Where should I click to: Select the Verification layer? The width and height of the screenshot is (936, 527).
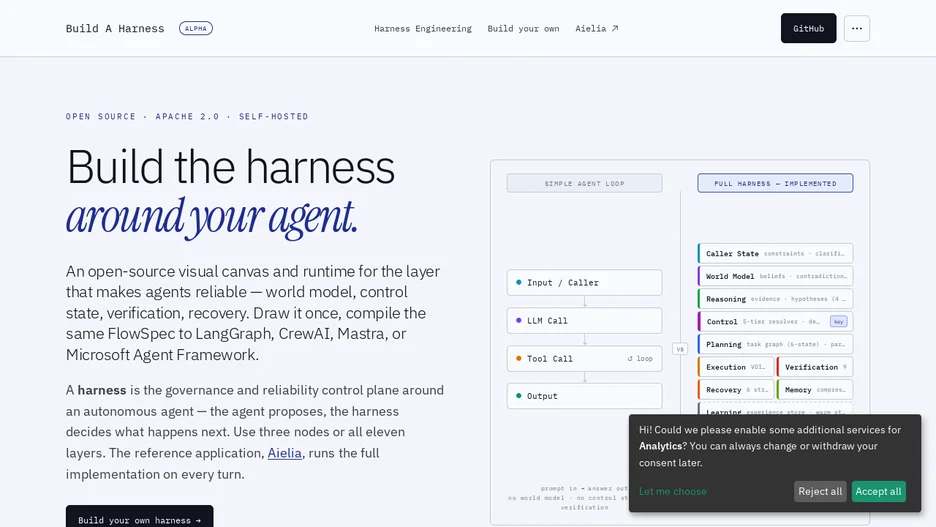click(x=815, y=366)
